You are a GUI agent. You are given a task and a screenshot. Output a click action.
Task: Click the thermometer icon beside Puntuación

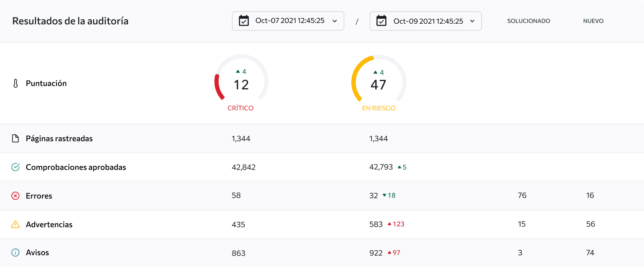pos(15,84)
